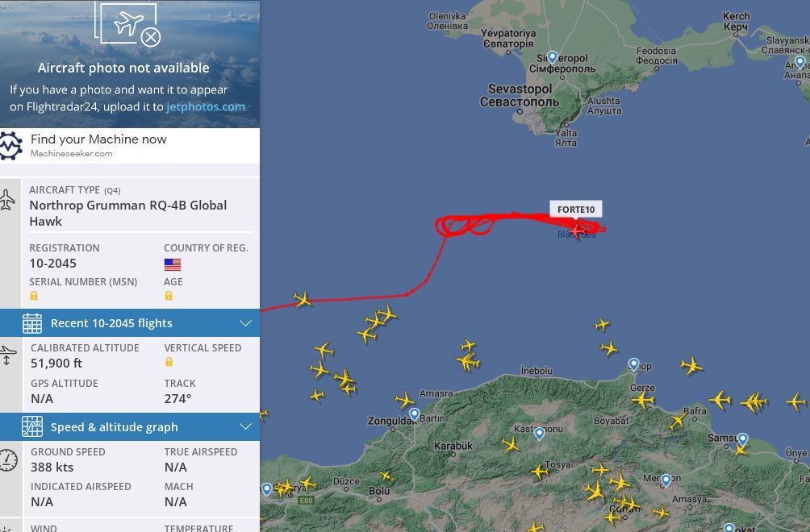The width and height of the screenshot is (810, 532).
Task: Open the Find your Machine now ad
Action: pyautogui.click(x=130, y=146)
